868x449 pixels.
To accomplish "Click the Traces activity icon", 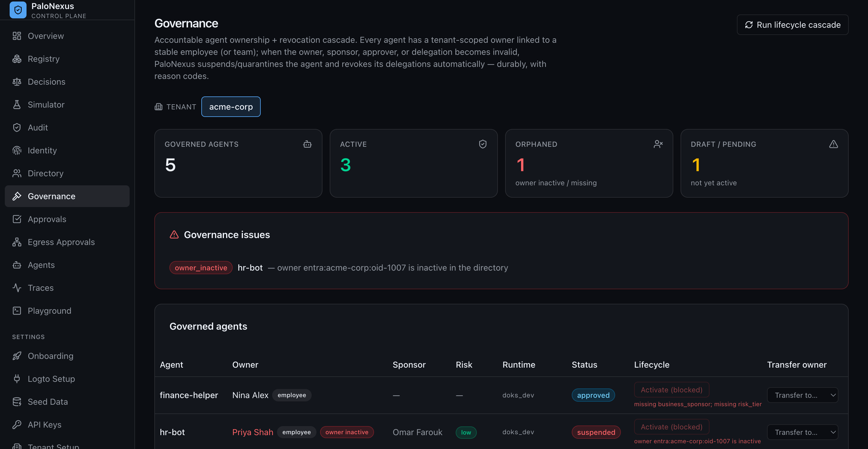I will [17, 288].
